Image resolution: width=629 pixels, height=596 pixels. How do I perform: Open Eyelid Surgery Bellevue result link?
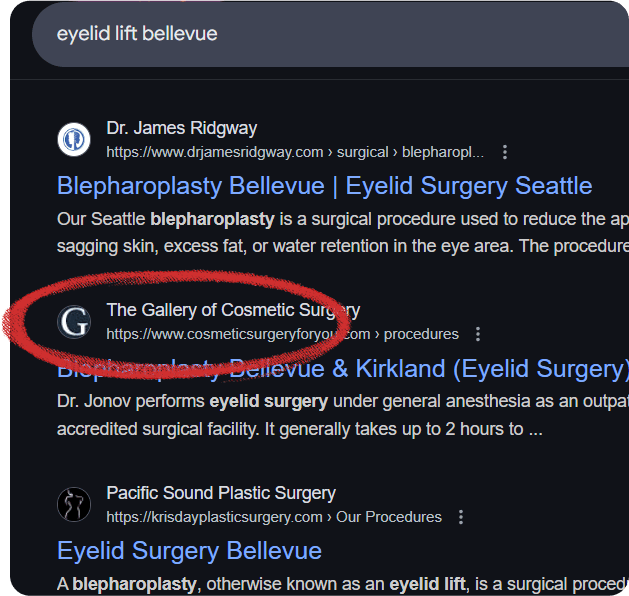pyautogui.click(x=189, y=551)
